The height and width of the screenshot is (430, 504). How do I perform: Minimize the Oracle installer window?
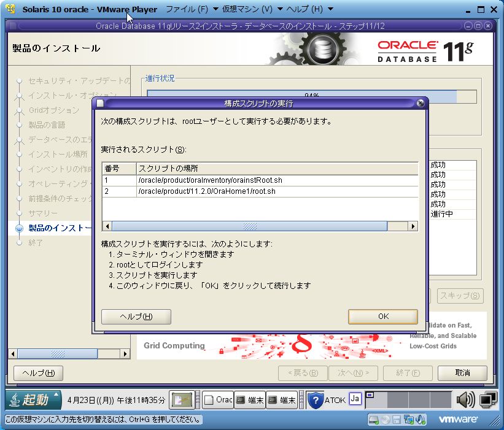coord(468,26)
